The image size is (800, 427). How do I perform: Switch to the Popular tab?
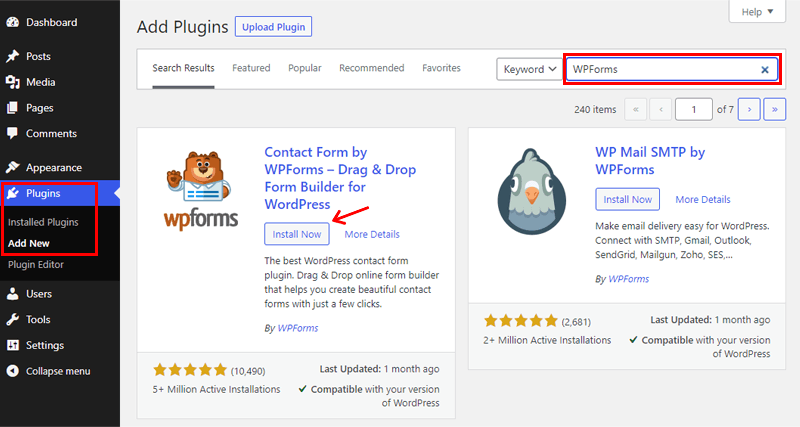coord(305,68)
